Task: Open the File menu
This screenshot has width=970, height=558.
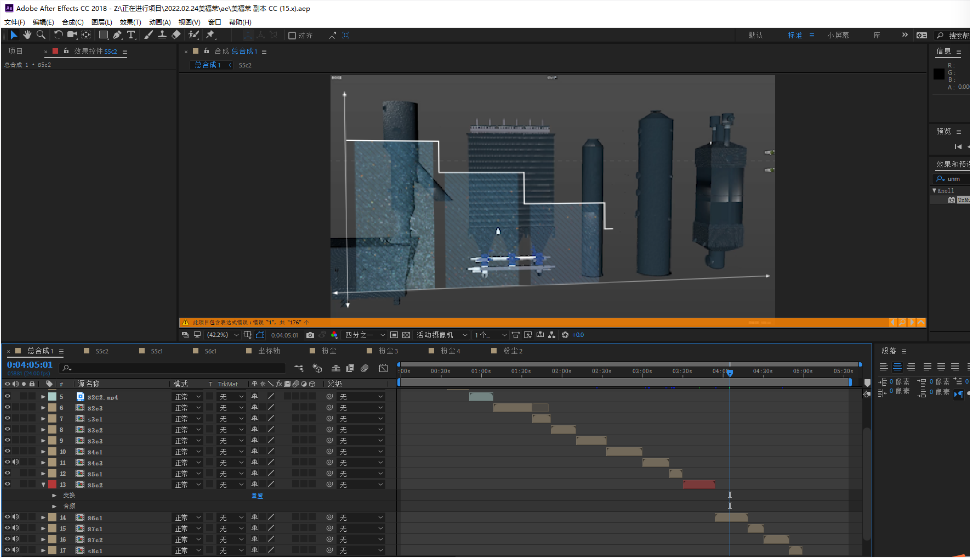Action: tap(14, 22)
